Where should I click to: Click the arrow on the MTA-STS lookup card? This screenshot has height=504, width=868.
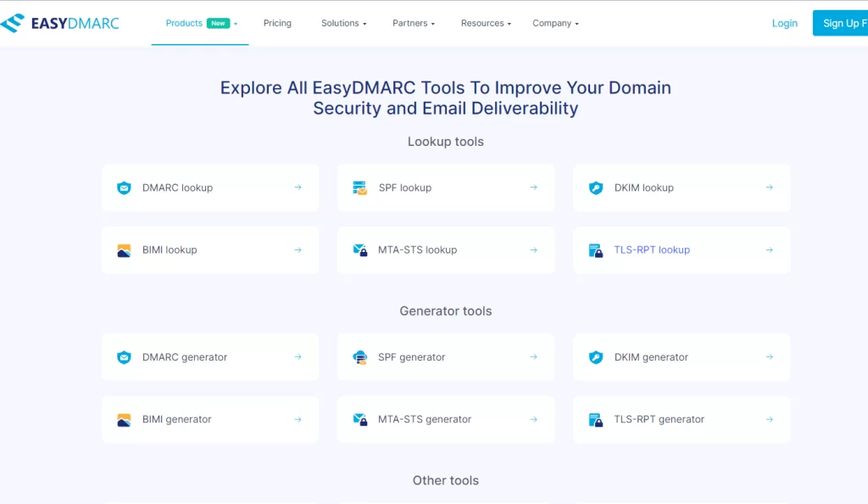[x=534, y=249]
